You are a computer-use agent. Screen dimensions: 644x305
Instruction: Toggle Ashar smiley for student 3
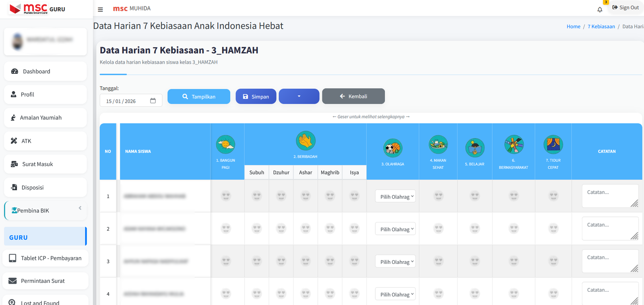click(x=306, y=261)
